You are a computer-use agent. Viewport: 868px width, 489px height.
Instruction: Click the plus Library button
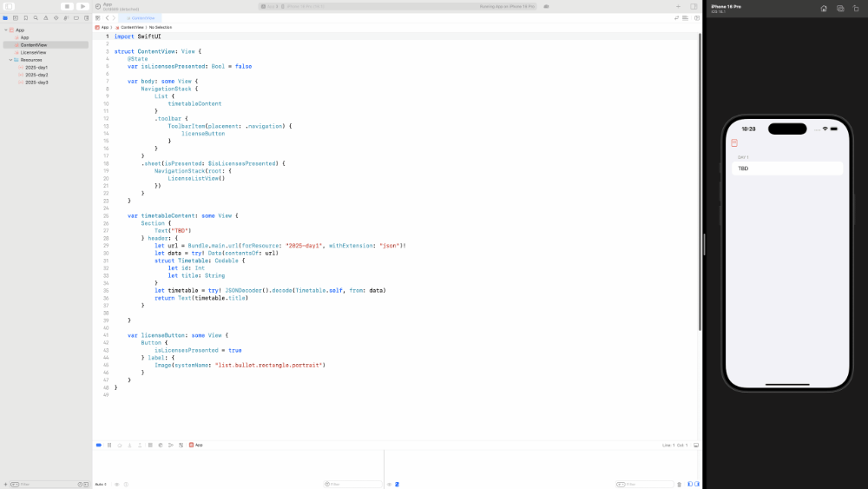coord(678,7)
